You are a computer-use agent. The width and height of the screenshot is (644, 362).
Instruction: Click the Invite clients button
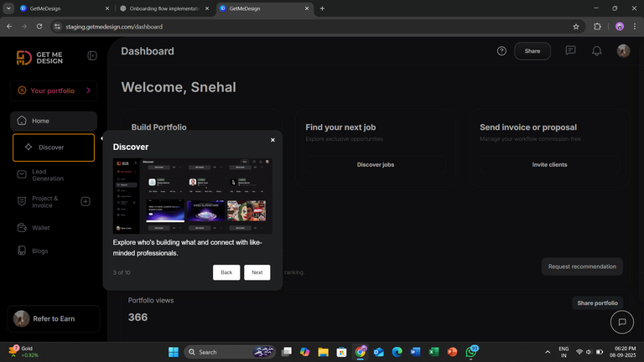(x=549, y=164)
